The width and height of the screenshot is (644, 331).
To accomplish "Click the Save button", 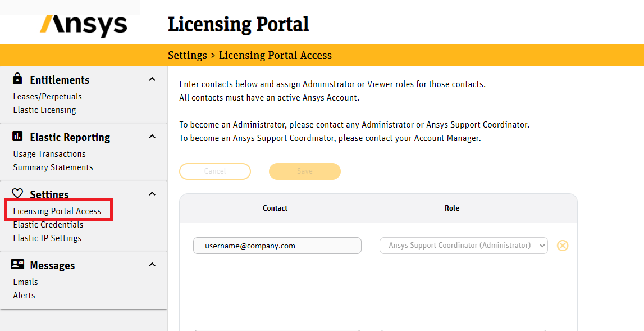I will point(305,171).
